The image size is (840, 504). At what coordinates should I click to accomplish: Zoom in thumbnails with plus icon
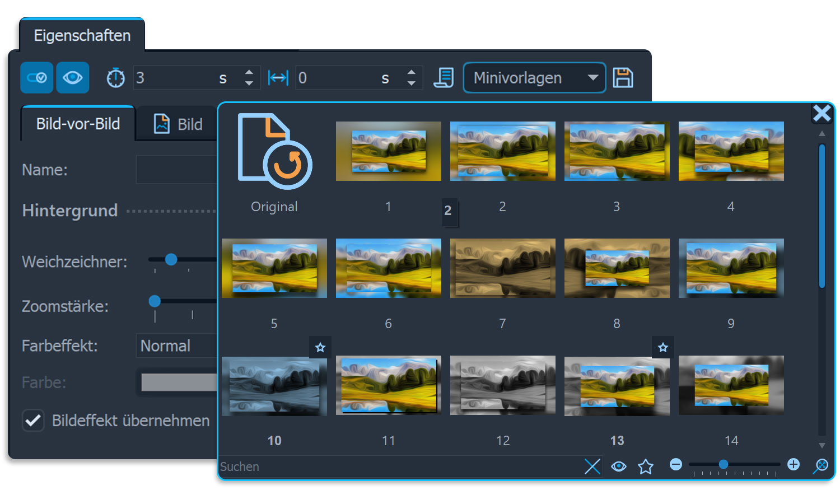[793, 464]
